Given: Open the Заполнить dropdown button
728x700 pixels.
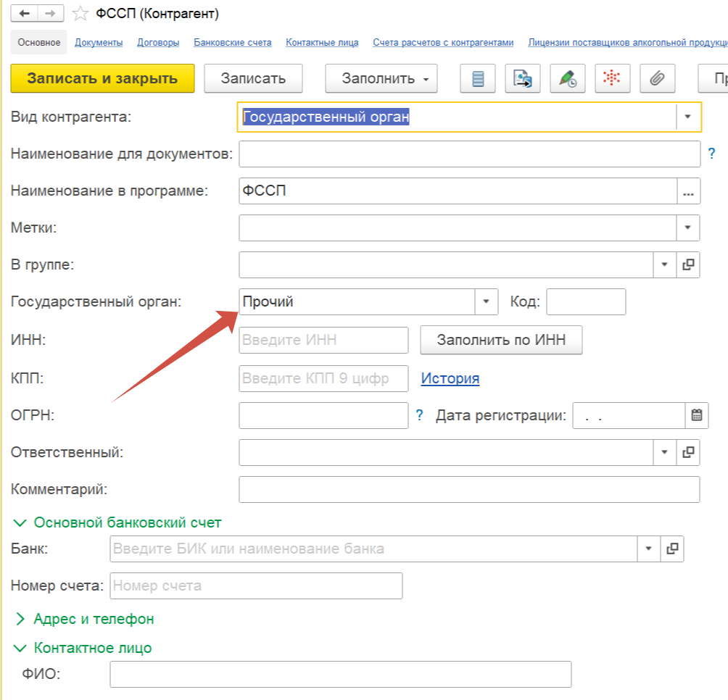Looking at the screenshot, I should [x=381, y=79].
